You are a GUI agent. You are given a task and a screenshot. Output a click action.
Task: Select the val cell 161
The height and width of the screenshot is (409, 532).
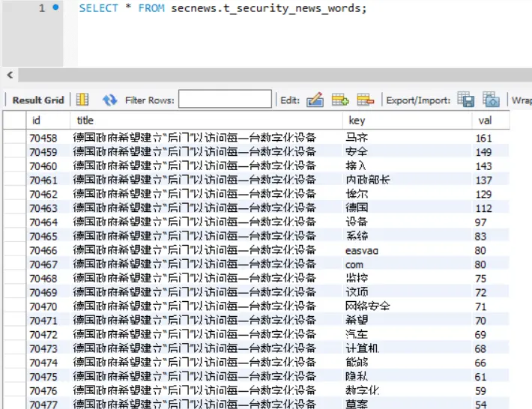click(491, 138)
